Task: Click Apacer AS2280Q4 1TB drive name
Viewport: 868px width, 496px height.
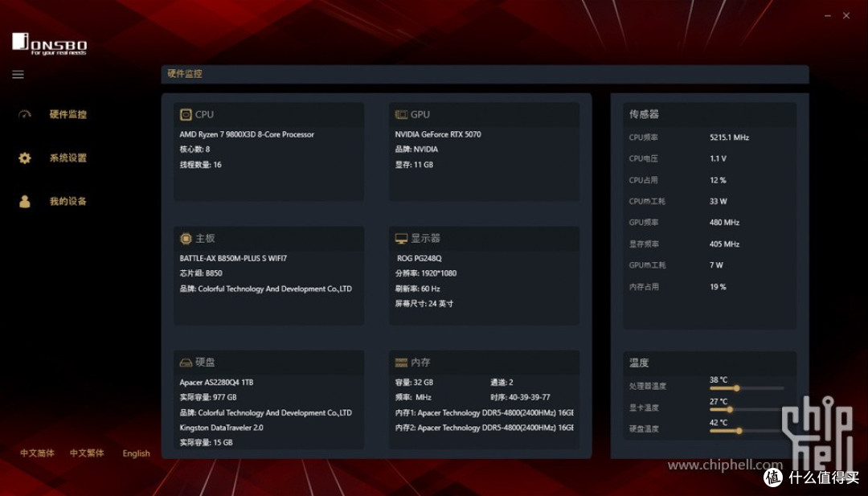Action: (x=216, y=383)
